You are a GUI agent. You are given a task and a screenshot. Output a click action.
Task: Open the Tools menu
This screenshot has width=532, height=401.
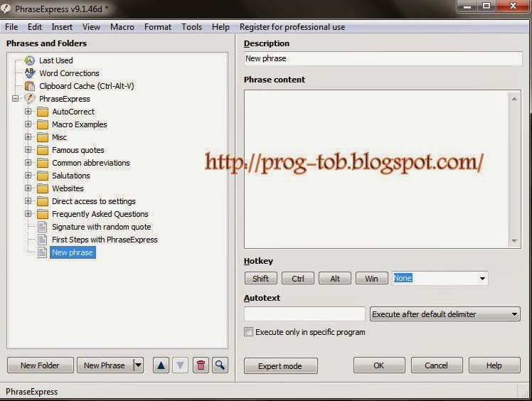point(192,27)
